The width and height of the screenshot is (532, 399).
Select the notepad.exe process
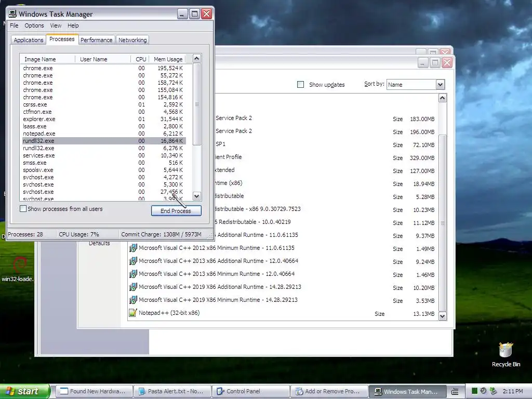pyautogui.click(x=104, y=134)
